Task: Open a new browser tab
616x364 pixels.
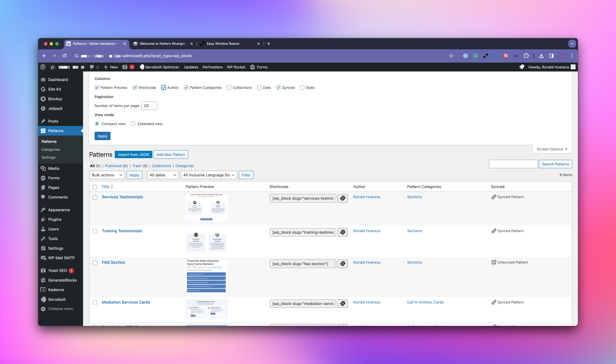Action: 269,44
